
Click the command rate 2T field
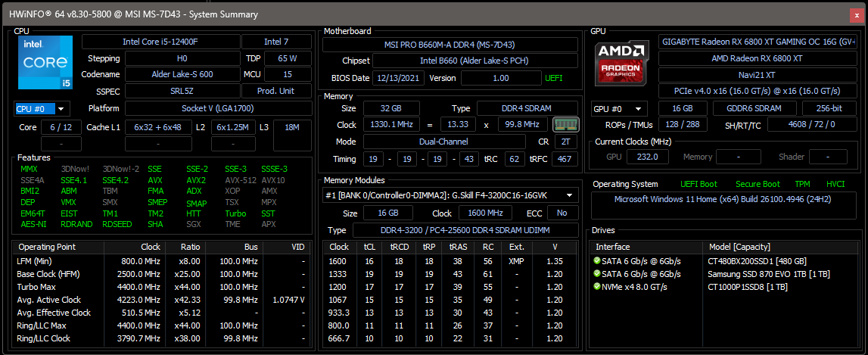566,142
